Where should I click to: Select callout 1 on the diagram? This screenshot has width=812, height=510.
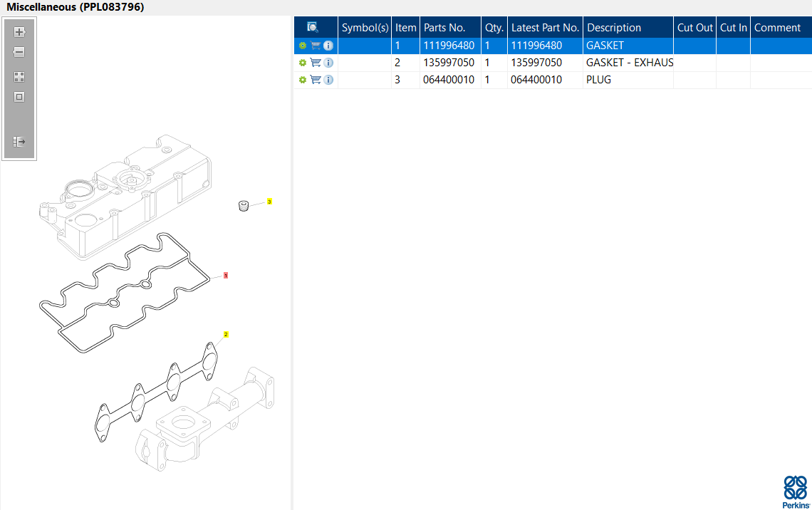[226, 276]
